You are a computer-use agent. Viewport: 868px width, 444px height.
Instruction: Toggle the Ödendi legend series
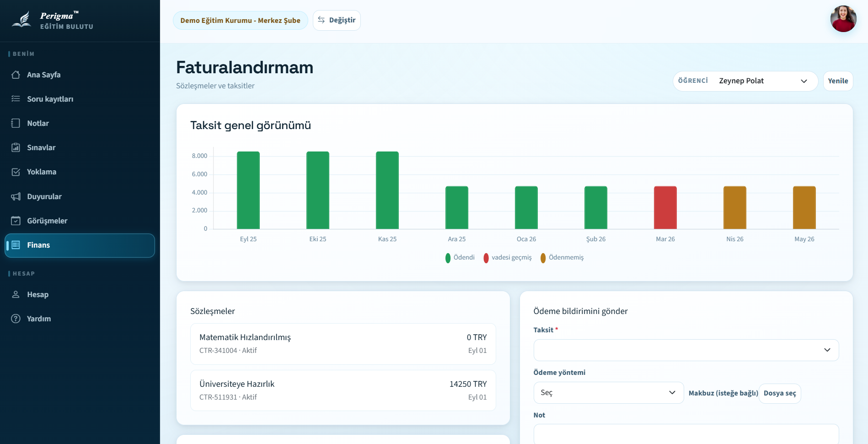460,258
